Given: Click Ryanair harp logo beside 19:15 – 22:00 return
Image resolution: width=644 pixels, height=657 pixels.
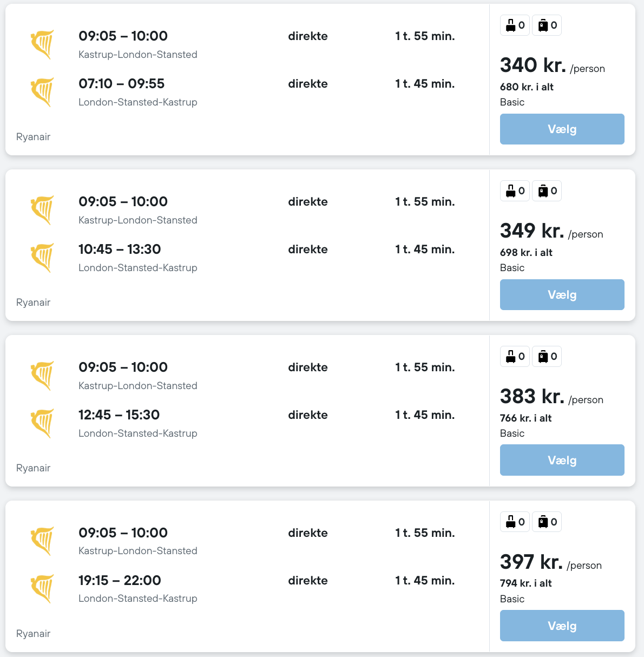Looking at the screenshot, I should (43, 589).
